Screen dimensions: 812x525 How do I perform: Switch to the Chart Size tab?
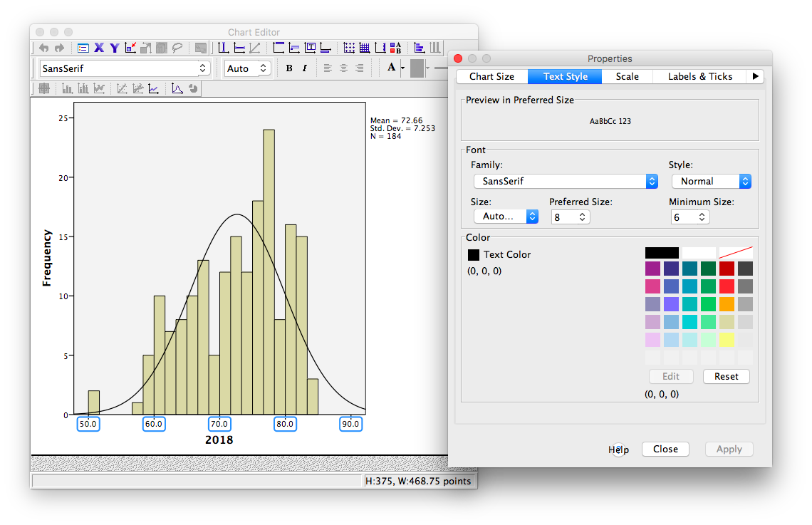click(x=491, y=77)
